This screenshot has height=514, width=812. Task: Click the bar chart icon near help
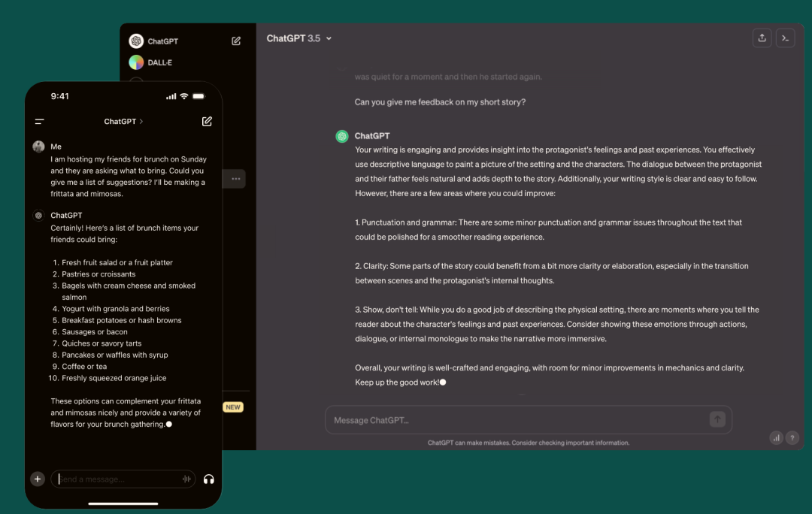point(776,438)
